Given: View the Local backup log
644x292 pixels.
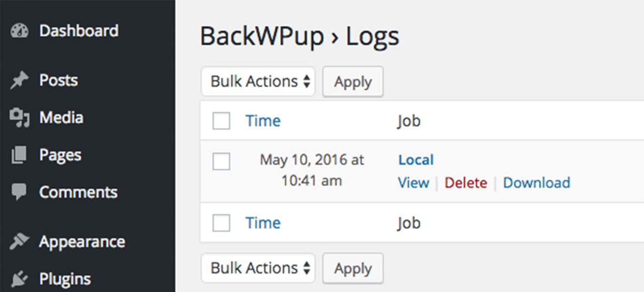Looking at the screenshot, I should (413, 182).
